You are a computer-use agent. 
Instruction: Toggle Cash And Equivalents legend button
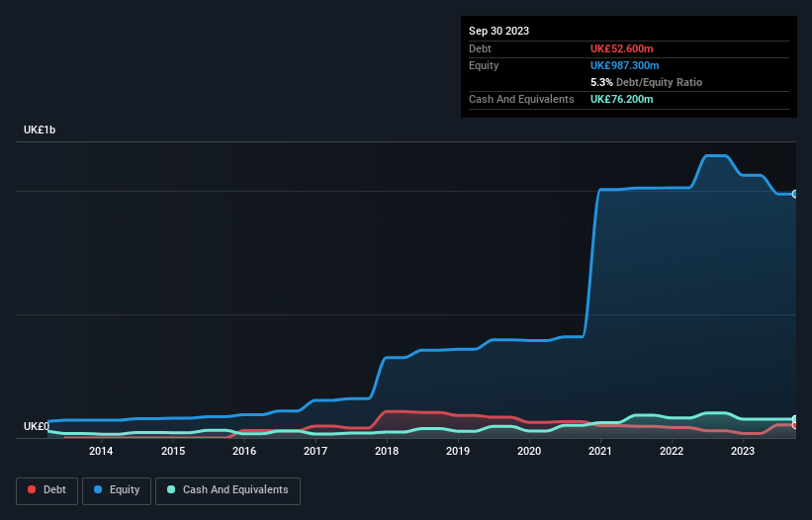click(x=227, y=490)
